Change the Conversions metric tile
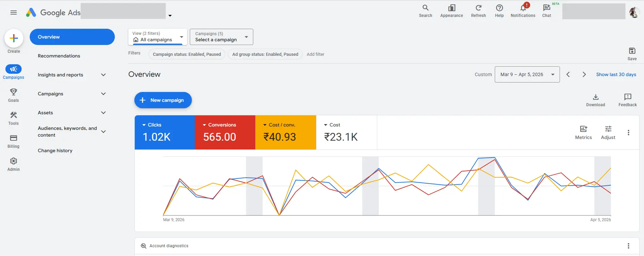The height and width of the screenshot is (256, 644). click(x=225, y=132)
